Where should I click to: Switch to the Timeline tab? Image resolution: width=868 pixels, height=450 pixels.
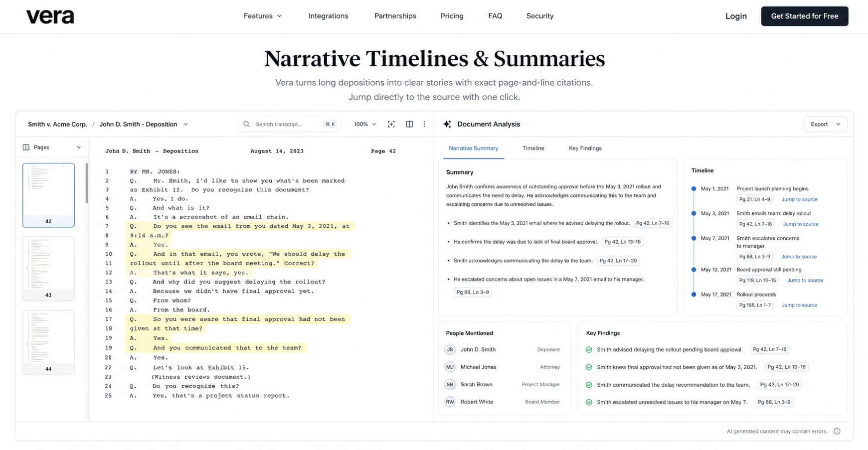[533, 148]
